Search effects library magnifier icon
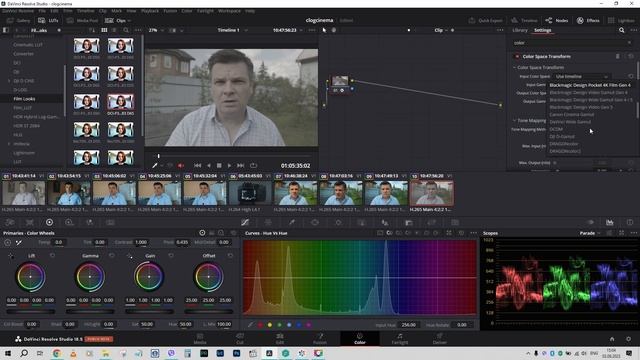Viewport: 640px width, 360px height. (621, 30)
